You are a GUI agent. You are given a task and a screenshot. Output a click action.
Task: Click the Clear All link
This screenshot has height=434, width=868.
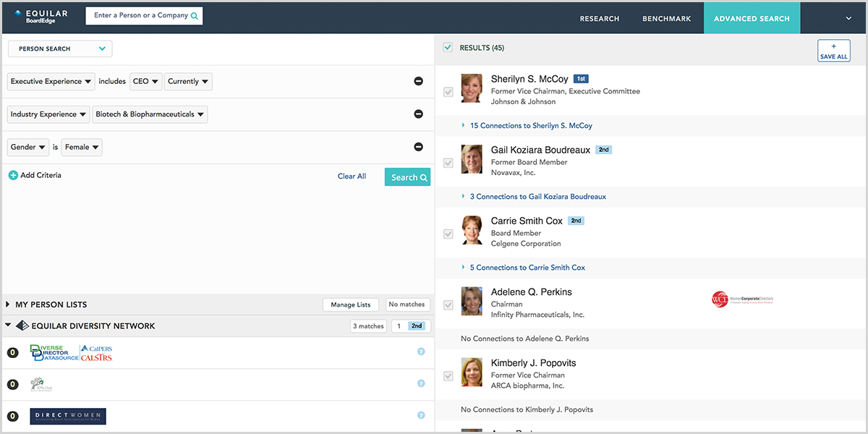tap(352, 176)
